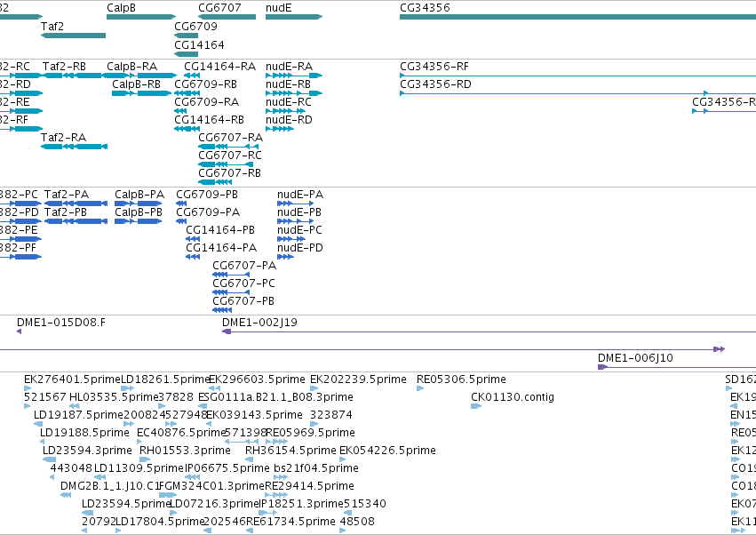Viewport: 756px width, 535px height.
Task: Select EST LD19188.5prime
Action: coord(85,433)
